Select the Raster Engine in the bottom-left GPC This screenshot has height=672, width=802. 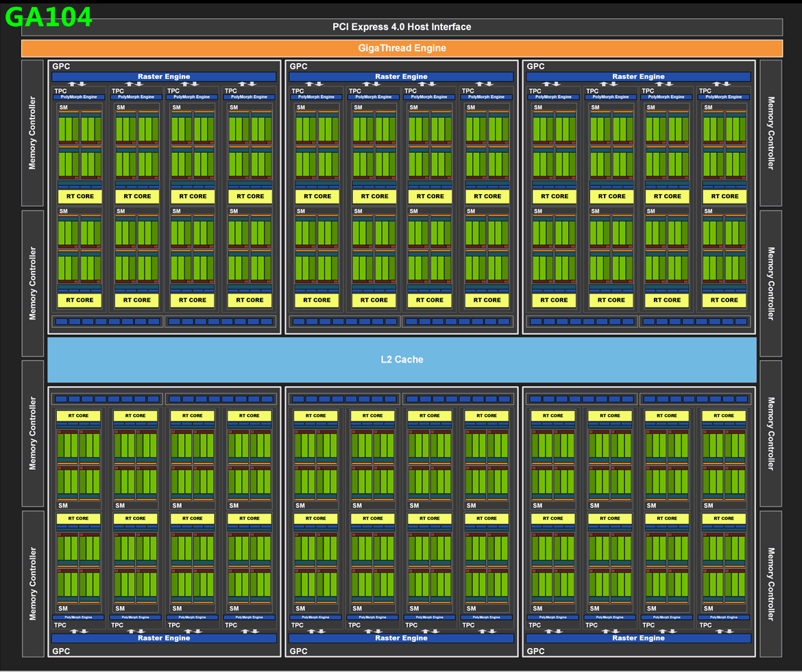coord(164,638)
